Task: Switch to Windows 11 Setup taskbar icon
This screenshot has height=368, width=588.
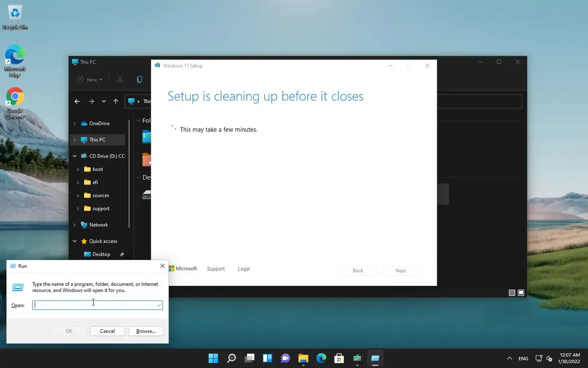Action: tap(357, 359)
